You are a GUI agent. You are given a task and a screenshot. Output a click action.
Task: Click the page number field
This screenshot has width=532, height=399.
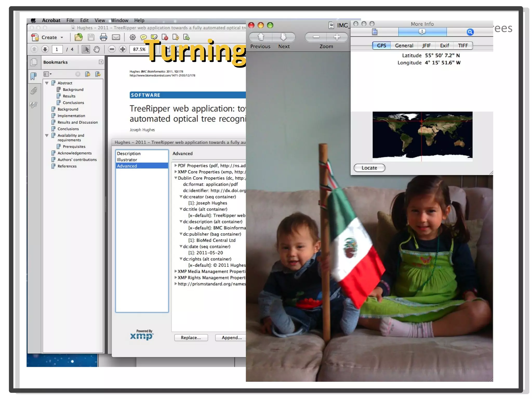coord(57,49)
